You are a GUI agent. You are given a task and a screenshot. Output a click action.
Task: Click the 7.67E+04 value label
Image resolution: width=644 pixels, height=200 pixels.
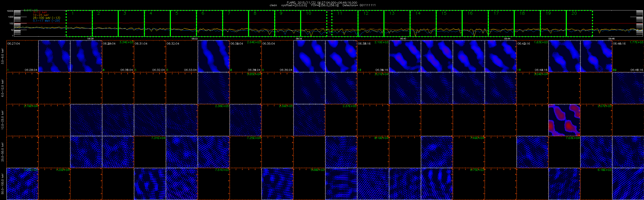31,170
